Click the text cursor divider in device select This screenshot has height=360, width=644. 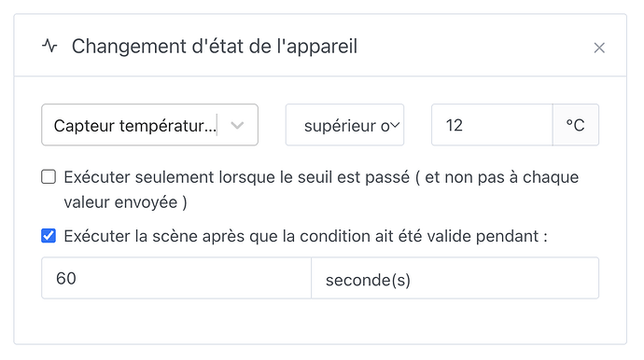pos(217,125)
